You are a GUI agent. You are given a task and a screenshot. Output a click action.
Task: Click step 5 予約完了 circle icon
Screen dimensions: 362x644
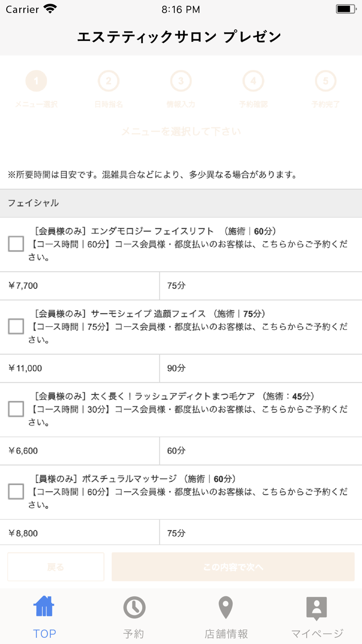[325, 80]
